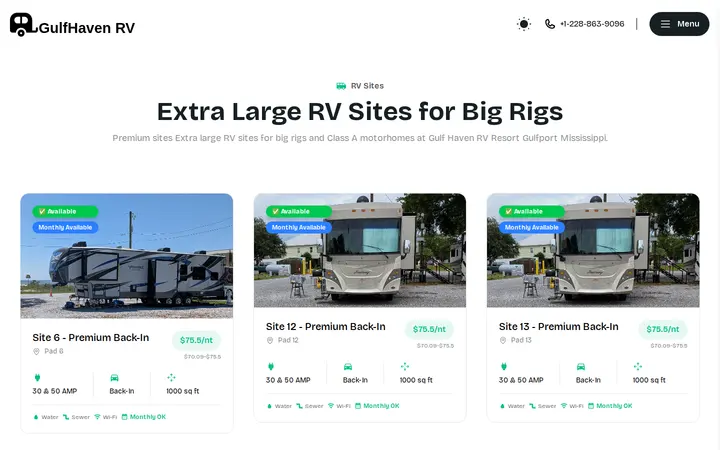Click the Pad 13 location text

click(521, 340)
